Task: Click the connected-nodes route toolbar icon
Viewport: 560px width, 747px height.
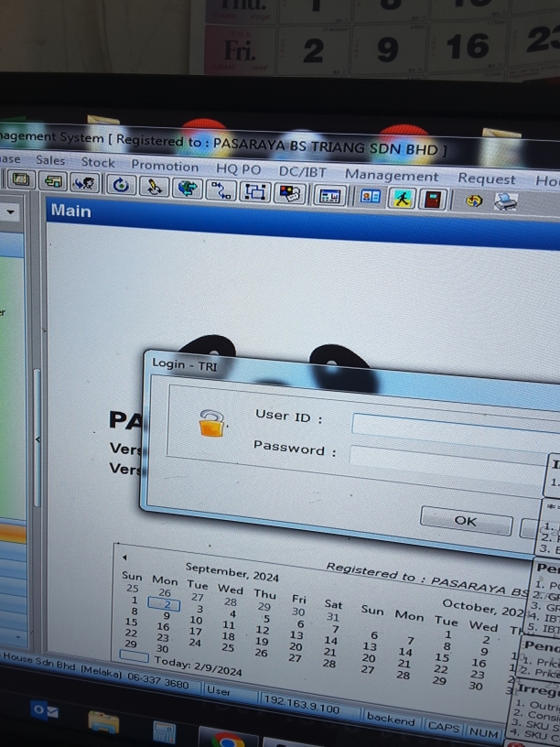Action: tap(221, 189)
